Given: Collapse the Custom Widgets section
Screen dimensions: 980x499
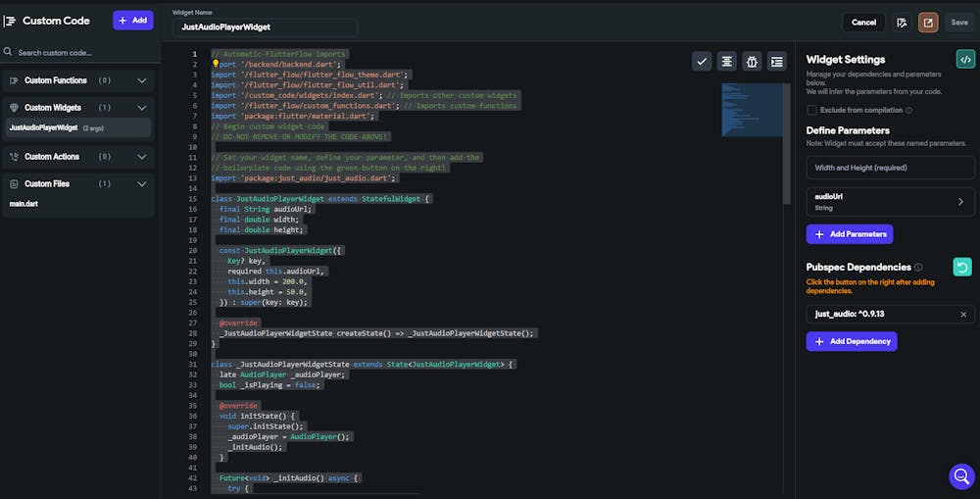Looking at the screenshot, I should tap(142, 108).
